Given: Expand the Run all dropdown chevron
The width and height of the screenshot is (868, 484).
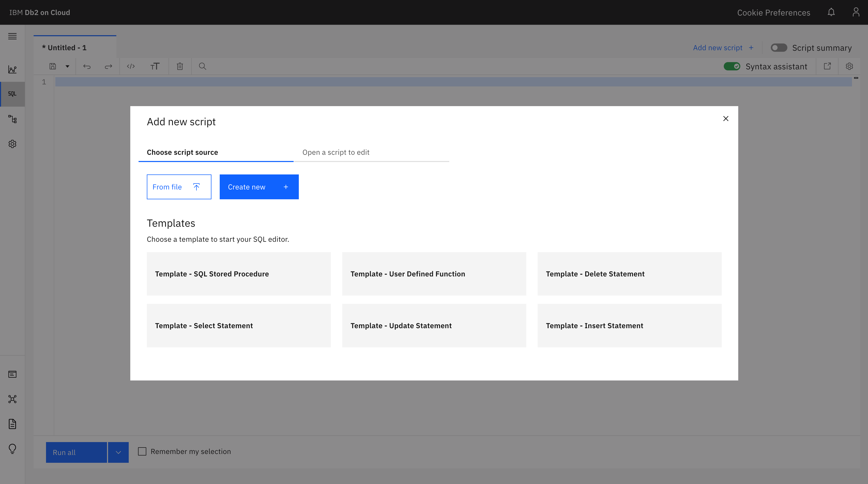Looking at the screenshot, I should (118, 452).
